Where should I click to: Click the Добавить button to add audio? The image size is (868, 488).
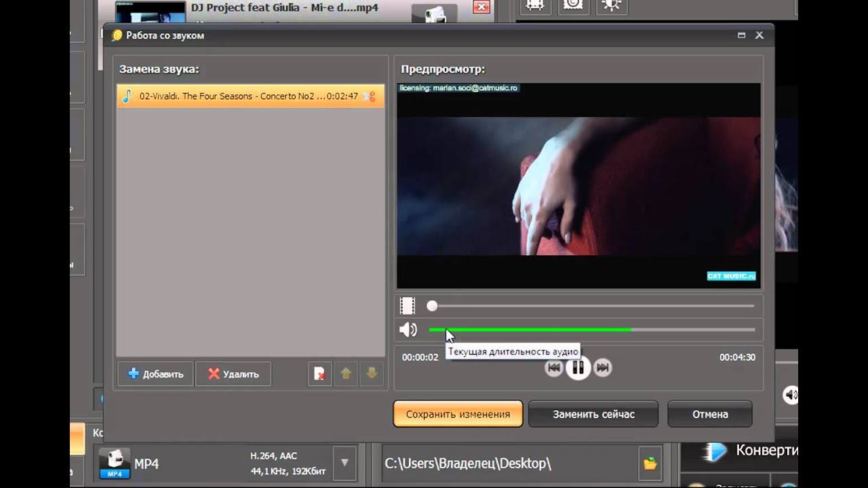(x=155, y=374)
